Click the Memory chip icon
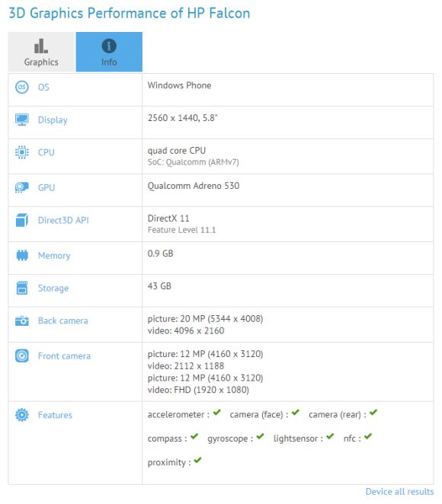The height and width of the screenshot is (504, 442). pos(22,256)
